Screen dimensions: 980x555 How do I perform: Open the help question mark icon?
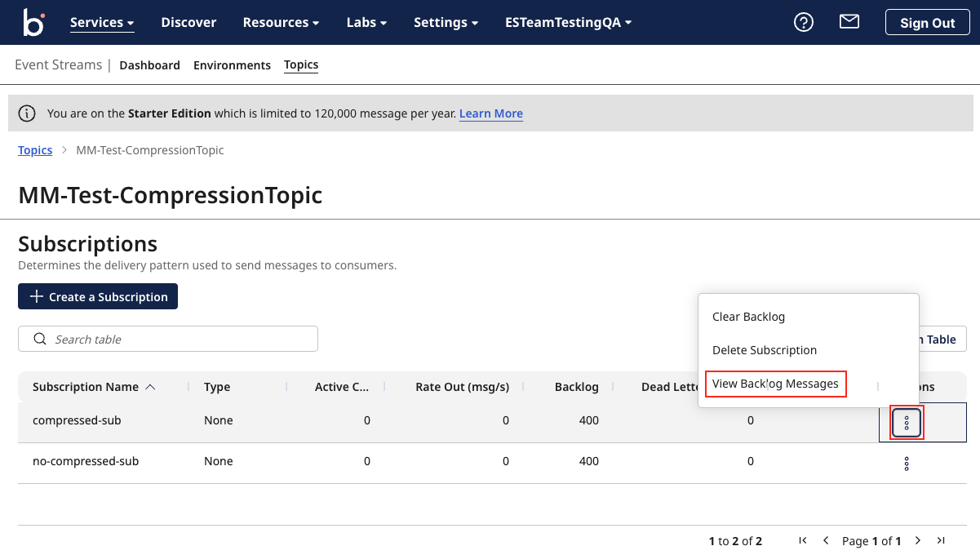[804, 22]
